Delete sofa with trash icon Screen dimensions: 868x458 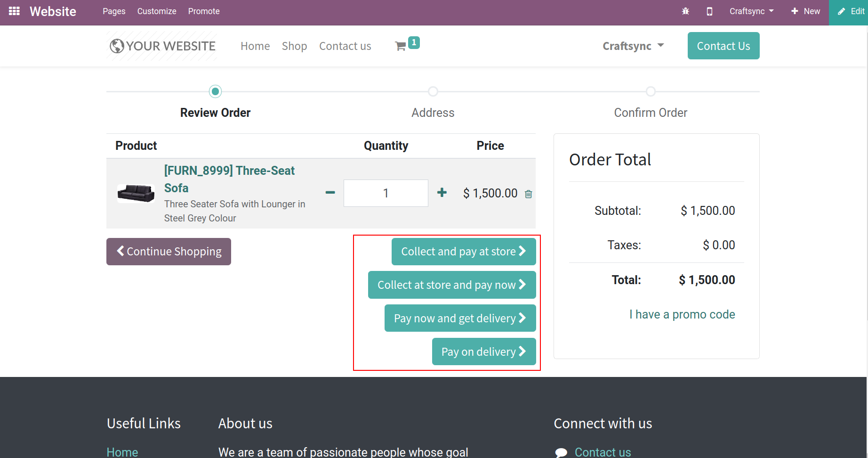(529, 194)
